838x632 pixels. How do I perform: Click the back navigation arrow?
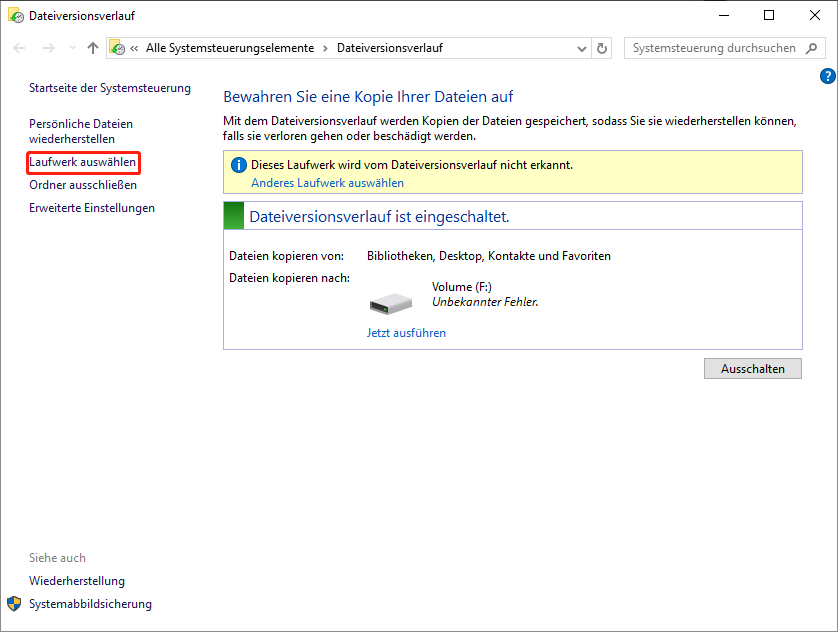pyautogui.click(x=19, y=48)
